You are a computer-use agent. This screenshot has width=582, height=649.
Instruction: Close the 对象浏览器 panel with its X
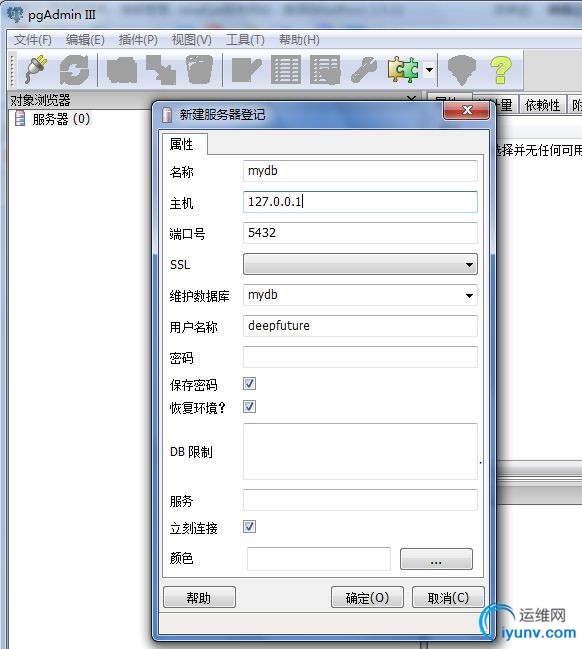[x=411, y=99]
